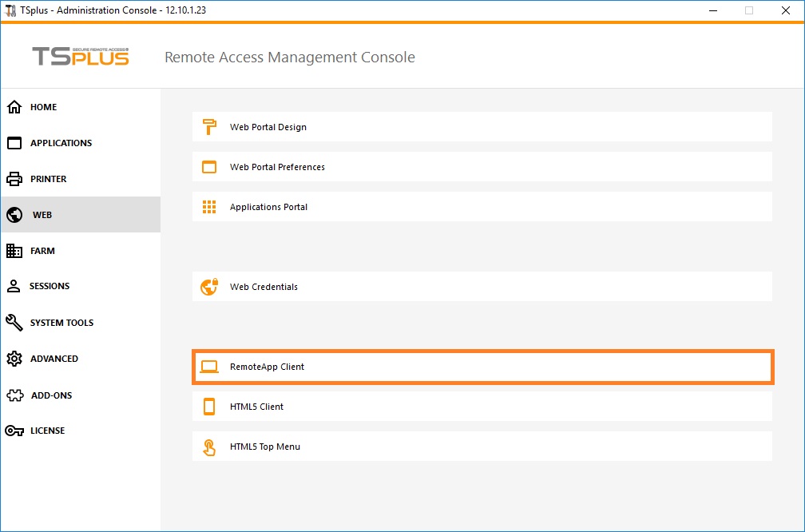Click the paint roller Web Portal Design icon
The width and height of the screenshot is (805, 532).
coord(209,127)
